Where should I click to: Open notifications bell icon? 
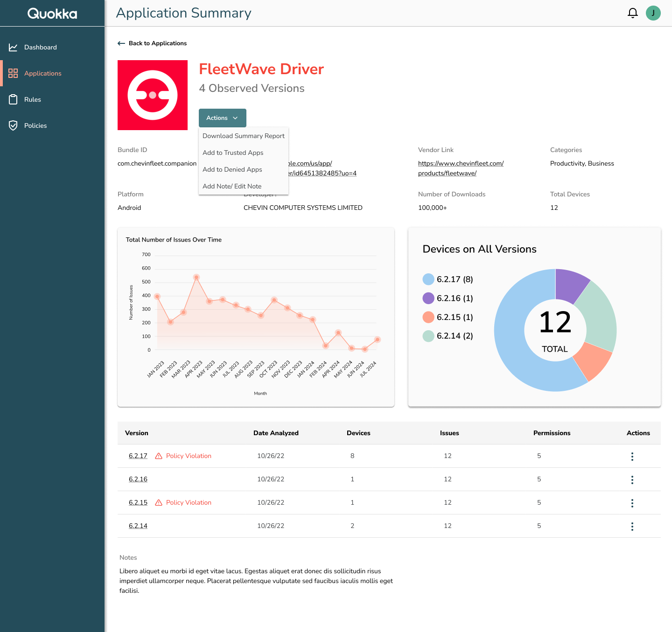pyautogui.click(x=633, y=13)
